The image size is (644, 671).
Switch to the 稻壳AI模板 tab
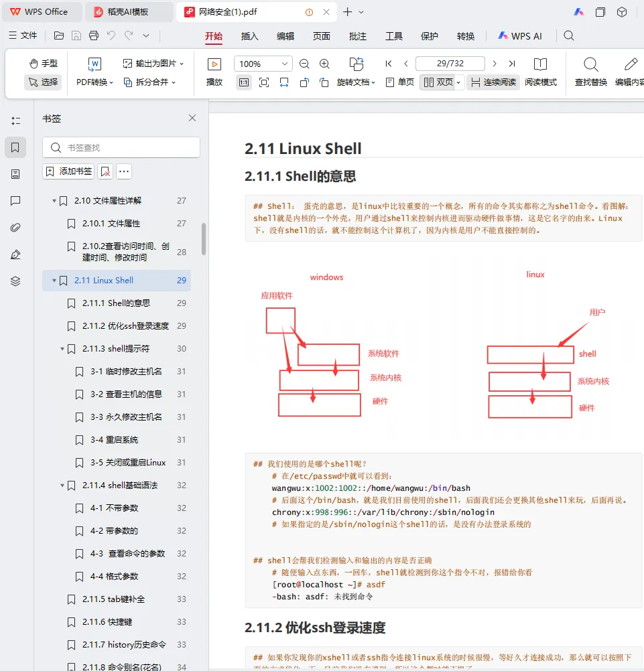pos(128,12)
